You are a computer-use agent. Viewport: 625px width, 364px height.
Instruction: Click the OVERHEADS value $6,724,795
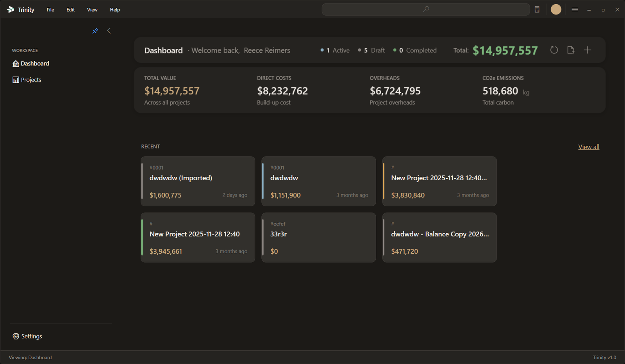(395, 91)
